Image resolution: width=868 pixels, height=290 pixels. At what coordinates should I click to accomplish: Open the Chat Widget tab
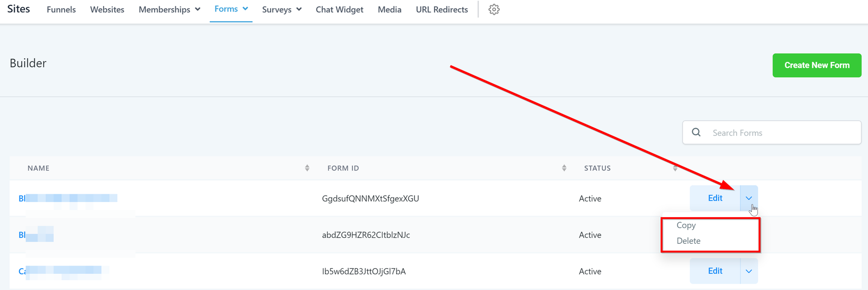[x=340, y=10]
